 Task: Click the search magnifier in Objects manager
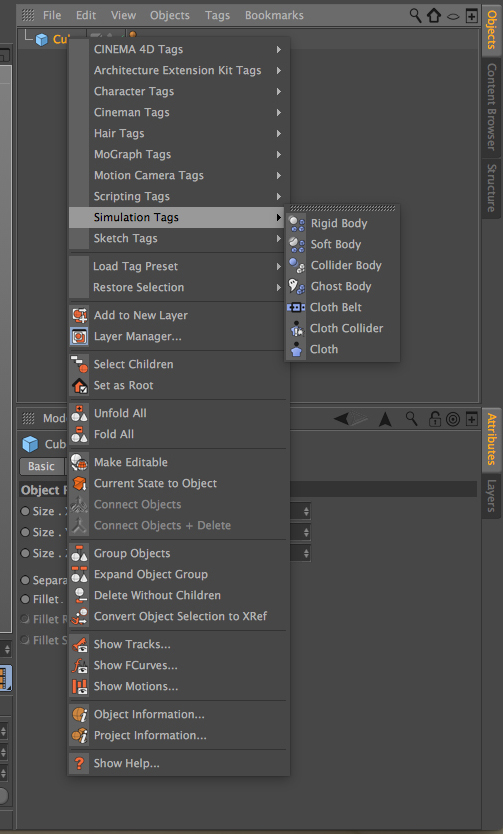point(415,15)
